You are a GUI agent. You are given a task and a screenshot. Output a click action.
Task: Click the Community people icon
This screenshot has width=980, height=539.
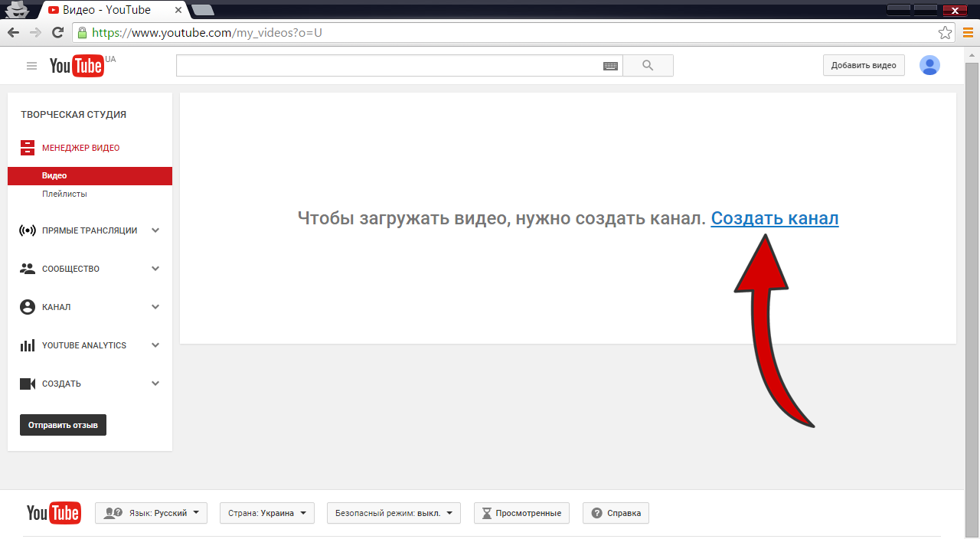tap(28, 269)
